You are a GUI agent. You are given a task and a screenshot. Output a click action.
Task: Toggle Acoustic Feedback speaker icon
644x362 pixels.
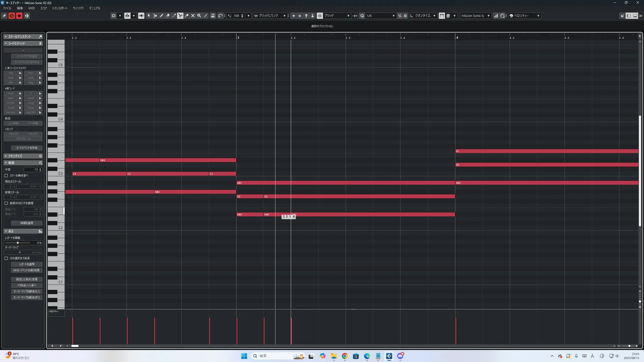coord(141,16)
